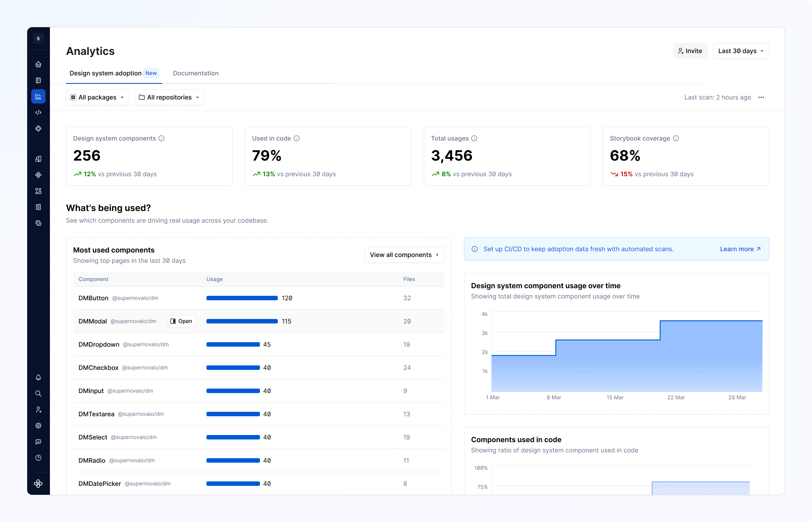Image resolution: width=812 pixels, height=522 pixels.
Task: Click the Files column header
Action: click(409, 279)
